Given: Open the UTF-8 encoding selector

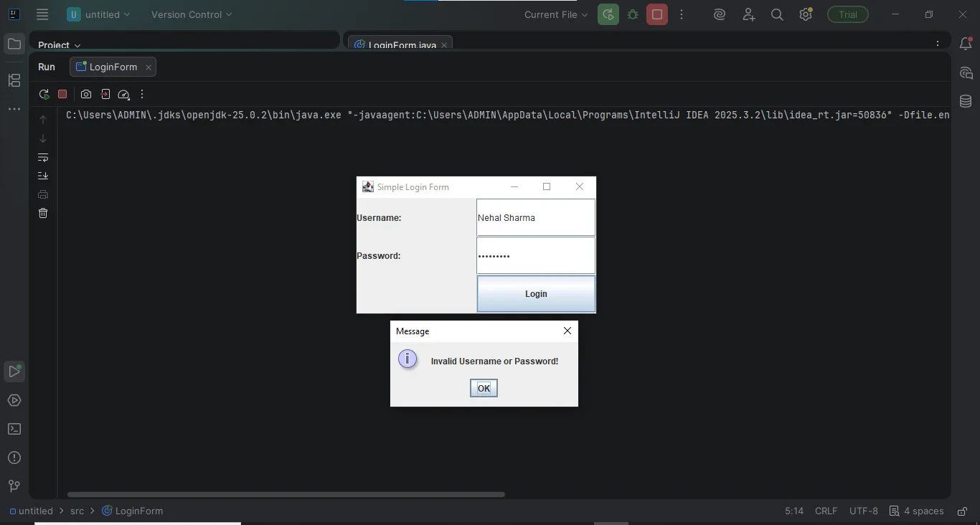Looking at the screenshot, I should pyautogui.click(x=864, y=511).
